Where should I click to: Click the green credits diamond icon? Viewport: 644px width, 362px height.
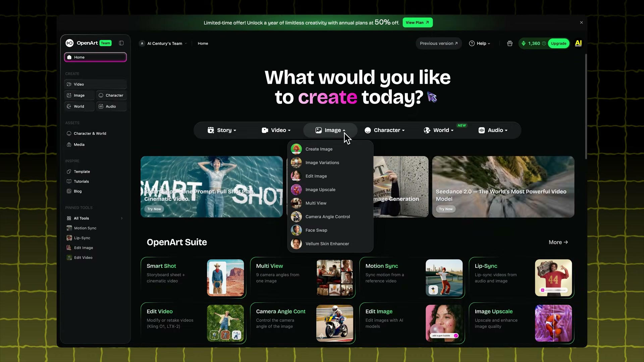(x=524, y=43)
